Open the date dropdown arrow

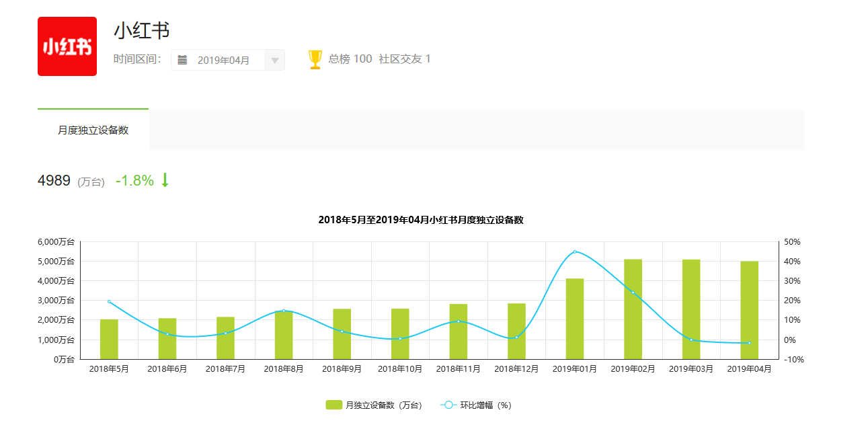[274, 61]
